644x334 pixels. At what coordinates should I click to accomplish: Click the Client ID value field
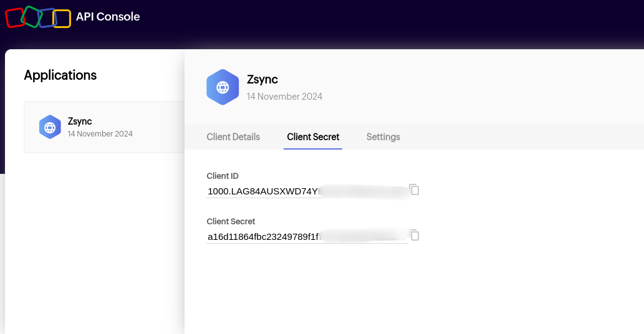tap(262, 191)
